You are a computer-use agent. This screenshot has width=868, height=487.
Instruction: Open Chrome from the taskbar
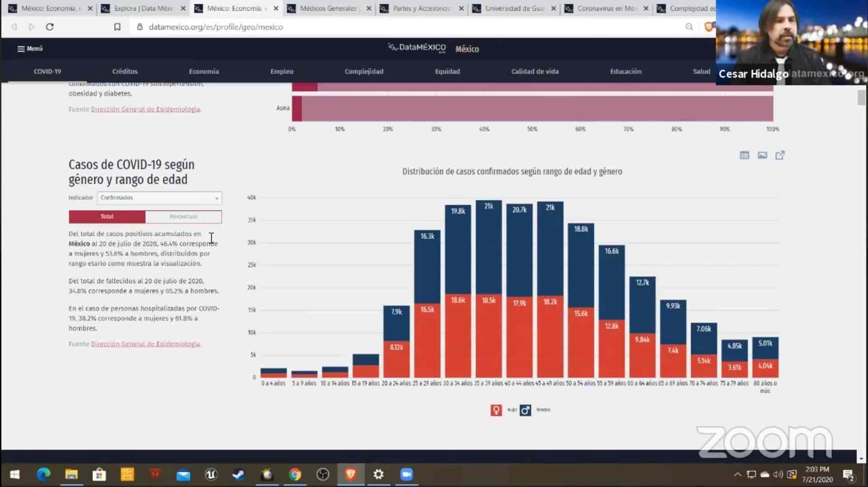[295, 474]
